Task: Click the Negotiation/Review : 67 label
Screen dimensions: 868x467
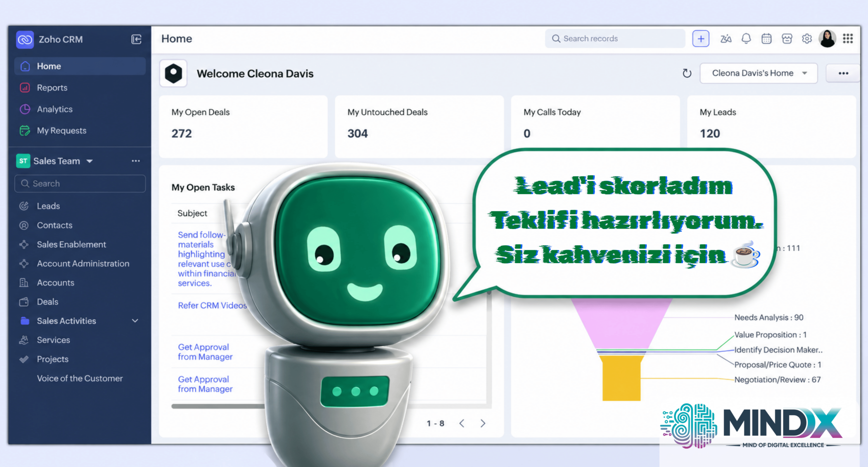Action: (777, 380)
